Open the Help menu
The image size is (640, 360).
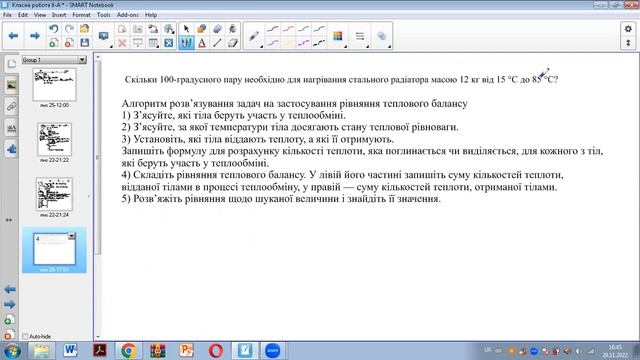click(x=151, y=15)
